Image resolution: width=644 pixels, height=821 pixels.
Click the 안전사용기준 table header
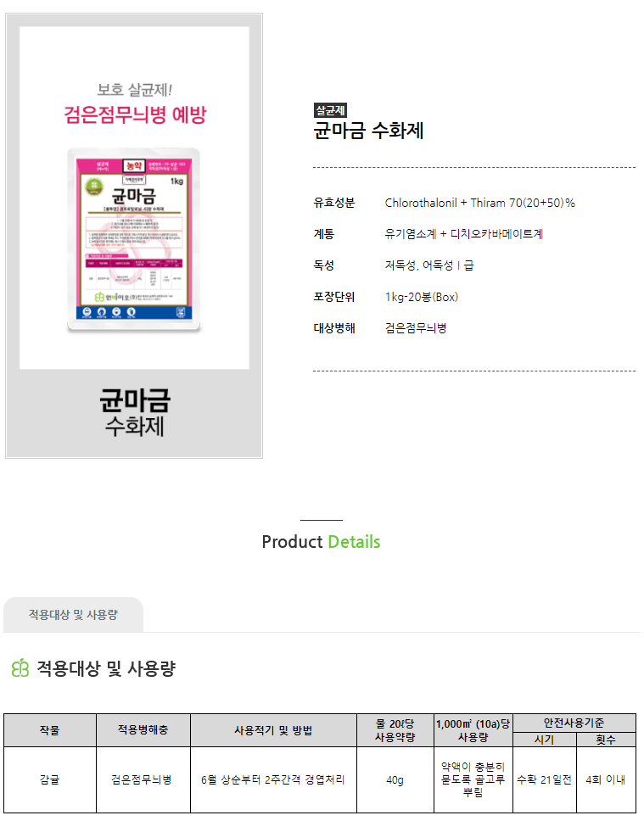click(x=574, y=723)
